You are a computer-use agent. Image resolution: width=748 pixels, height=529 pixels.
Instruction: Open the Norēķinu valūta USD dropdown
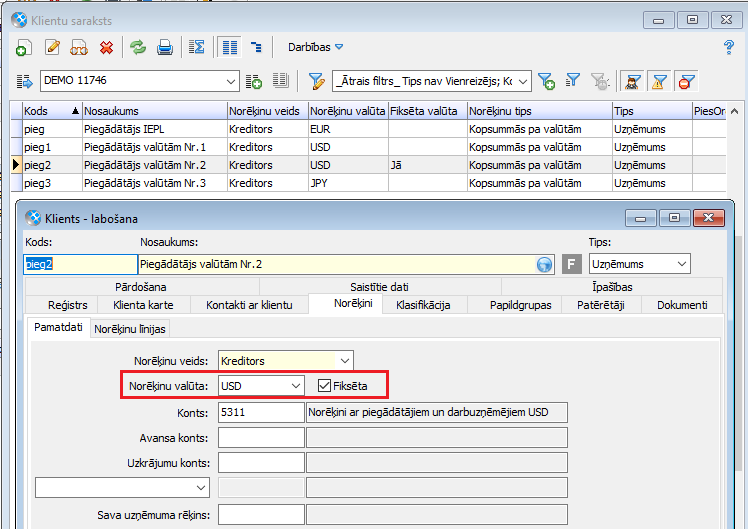tap(296, 385)
